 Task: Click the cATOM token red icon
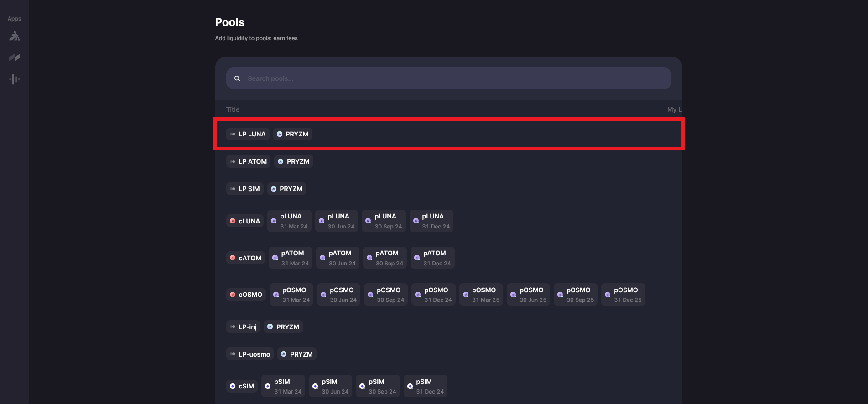coord(233,258)
